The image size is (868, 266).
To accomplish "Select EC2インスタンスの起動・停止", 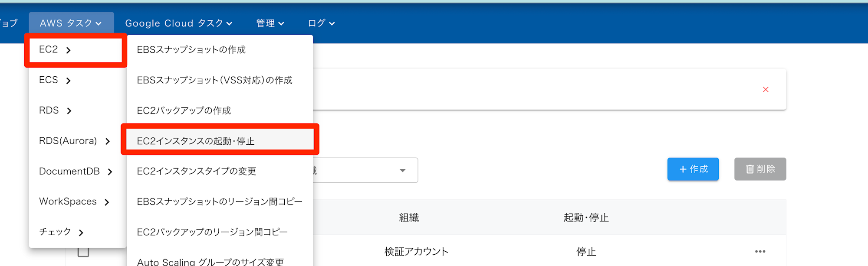I will point(220,141).
